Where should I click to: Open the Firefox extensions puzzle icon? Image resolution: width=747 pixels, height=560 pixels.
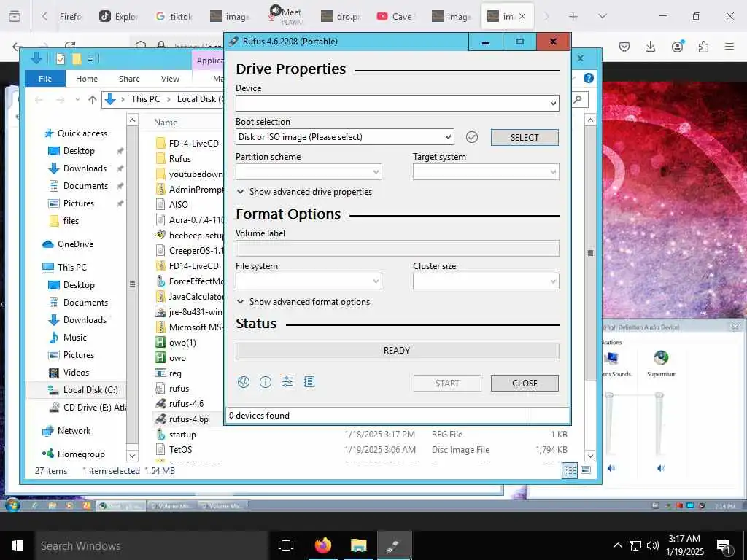pos(703,47)
